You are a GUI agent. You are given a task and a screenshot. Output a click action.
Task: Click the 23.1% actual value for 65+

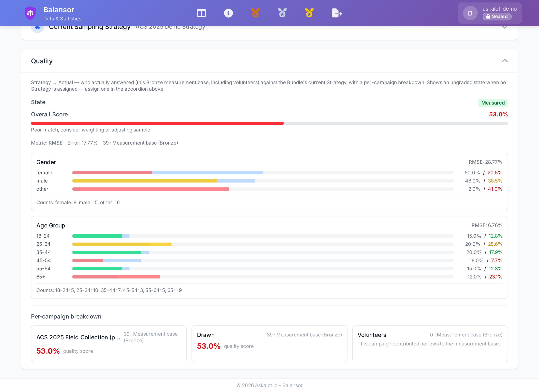pos(496,277)
